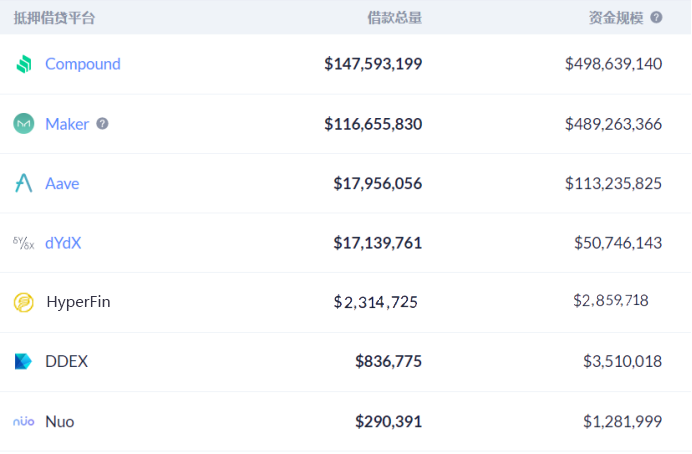Select the DDEX platform name
Viewport: 692px width, 454px height.
click(x=67, y=361)
